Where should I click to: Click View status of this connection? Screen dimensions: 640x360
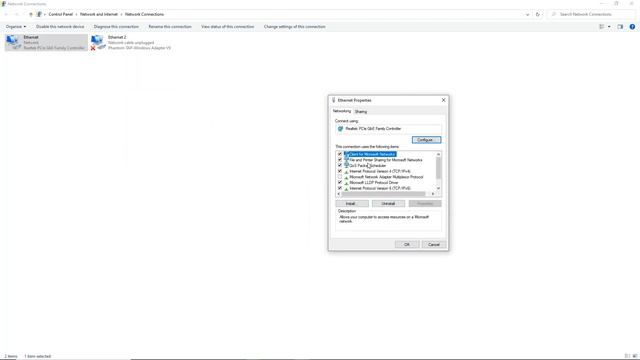point(227,27)
